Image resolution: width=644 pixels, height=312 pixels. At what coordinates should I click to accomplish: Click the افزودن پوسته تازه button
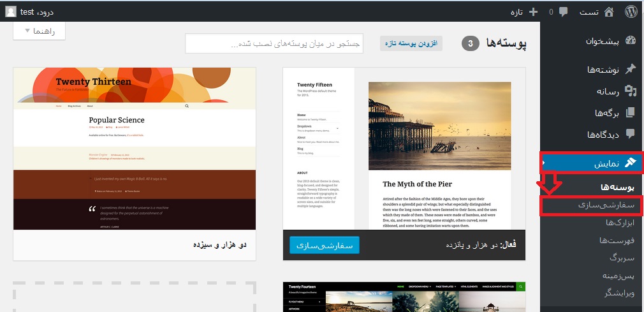click(411, 43)
